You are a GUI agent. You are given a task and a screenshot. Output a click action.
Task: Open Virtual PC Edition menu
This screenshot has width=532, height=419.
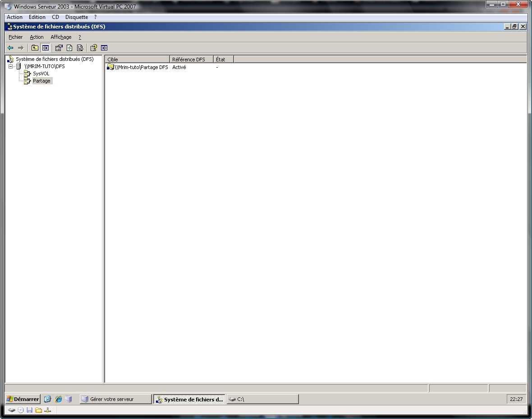tap(37, 17)
